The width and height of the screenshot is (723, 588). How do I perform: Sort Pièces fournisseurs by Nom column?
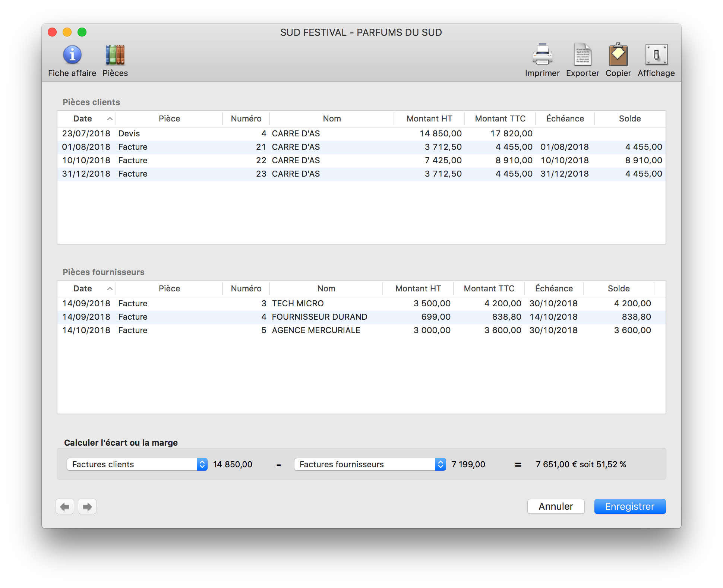pyautogui.click(x=326, y=289)
